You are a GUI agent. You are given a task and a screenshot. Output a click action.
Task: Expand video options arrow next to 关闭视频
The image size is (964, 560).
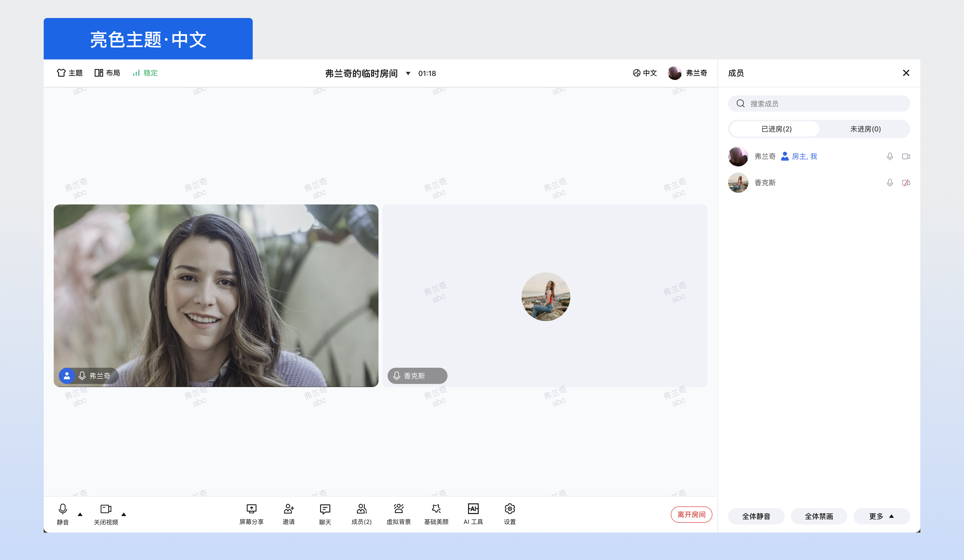tap(124, 514)
